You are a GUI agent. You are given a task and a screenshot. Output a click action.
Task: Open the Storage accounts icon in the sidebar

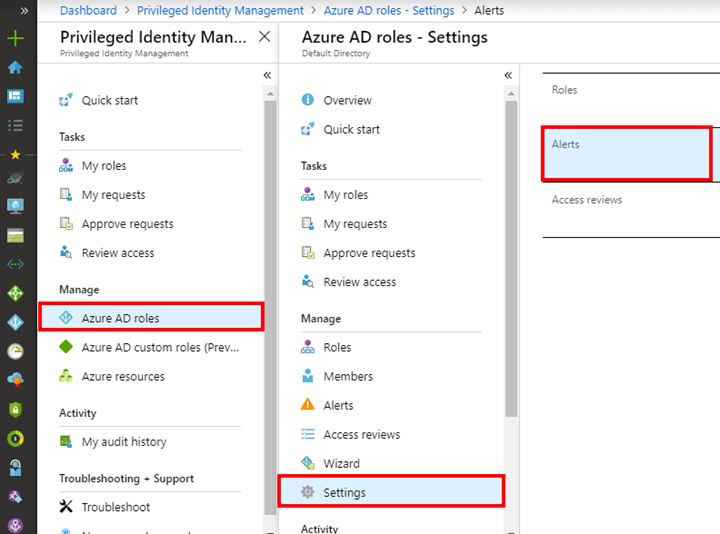point(15,236)
